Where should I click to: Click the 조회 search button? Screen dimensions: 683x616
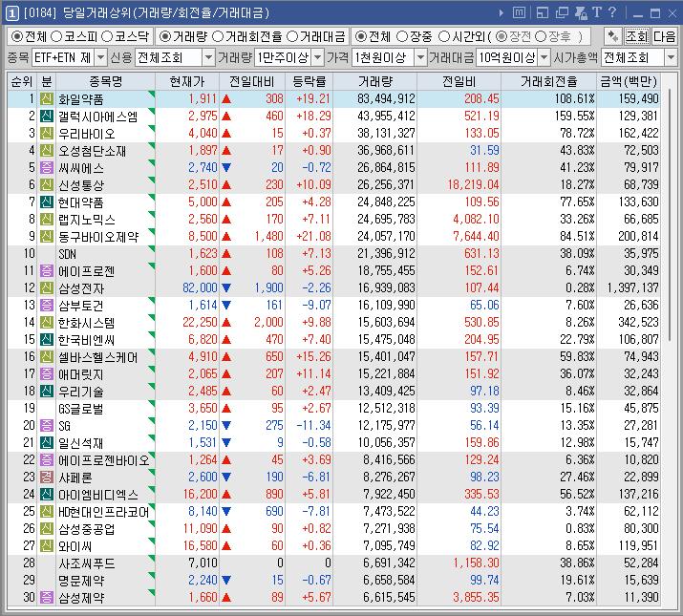tap(637, 36)
